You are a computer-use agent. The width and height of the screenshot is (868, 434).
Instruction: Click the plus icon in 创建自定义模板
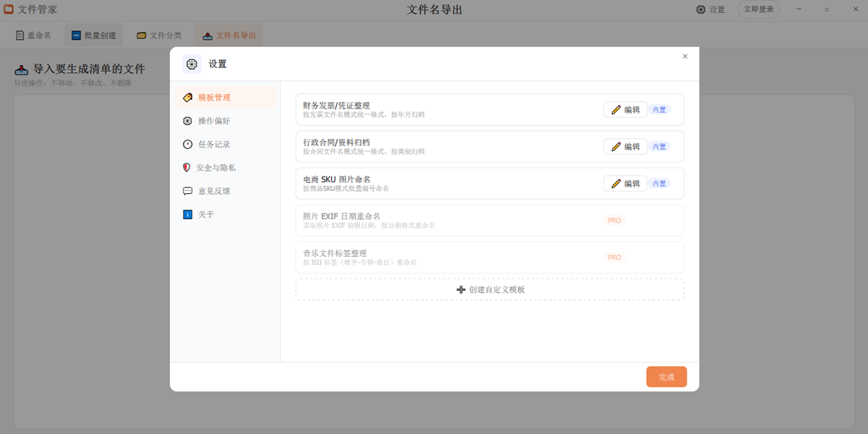[461, 289]
